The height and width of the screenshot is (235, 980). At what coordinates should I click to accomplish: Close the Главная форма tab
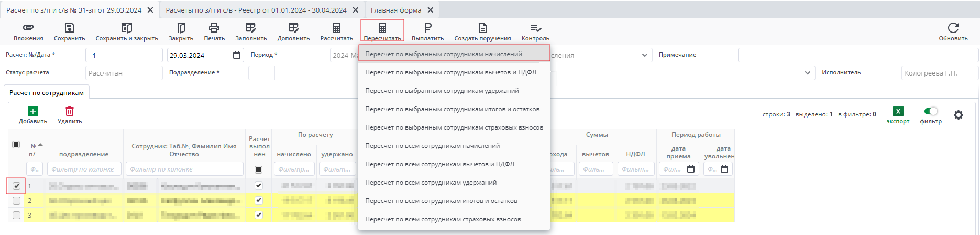pyautogui.click(x=431, y=10)
